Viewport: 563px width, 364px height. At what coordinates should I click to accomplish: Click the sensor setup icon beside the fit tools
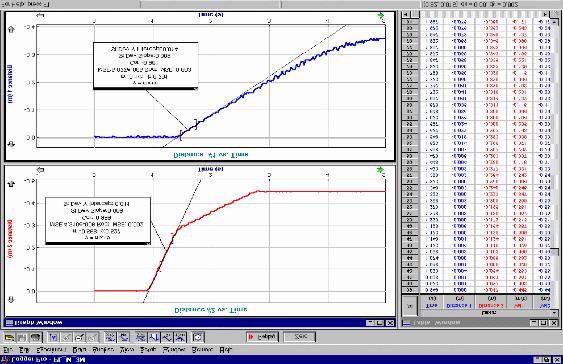[198, 337]
